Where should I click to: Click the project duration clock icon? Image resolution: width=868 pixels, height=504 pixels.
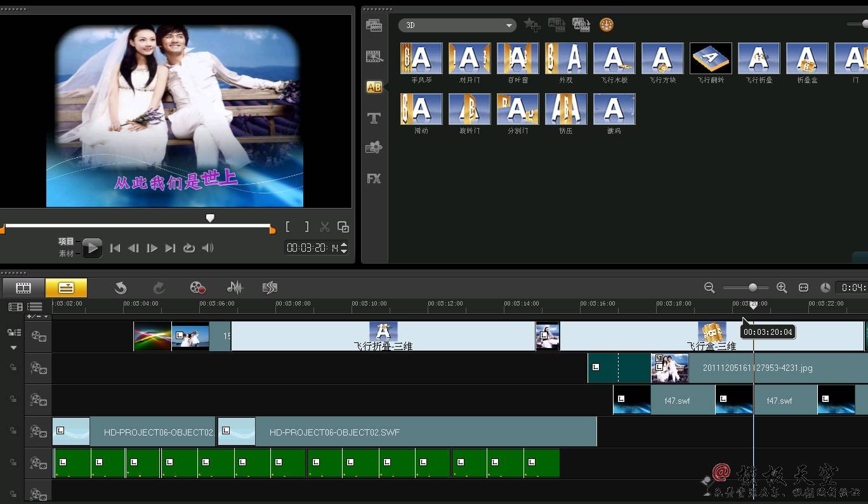[825, 288]
